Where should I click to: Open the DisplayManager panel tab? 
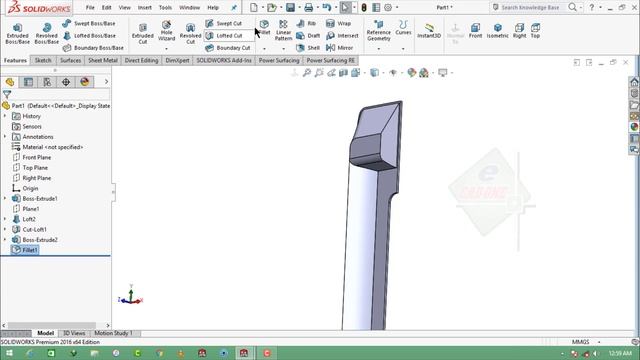pyautogui.click(x=84, y=82)
